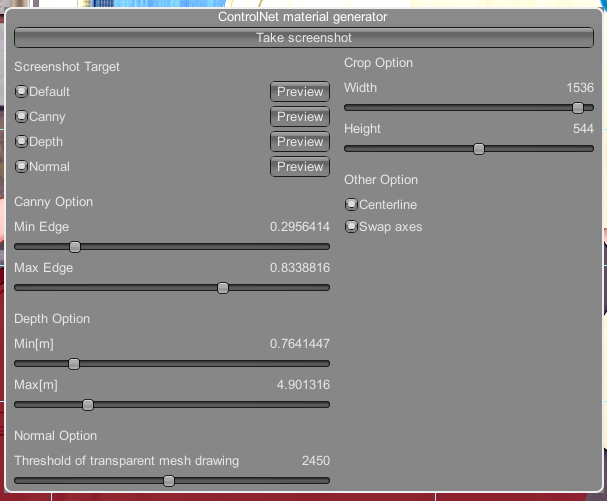Click the Max[m] value 4.901316

tap(303, 384)
